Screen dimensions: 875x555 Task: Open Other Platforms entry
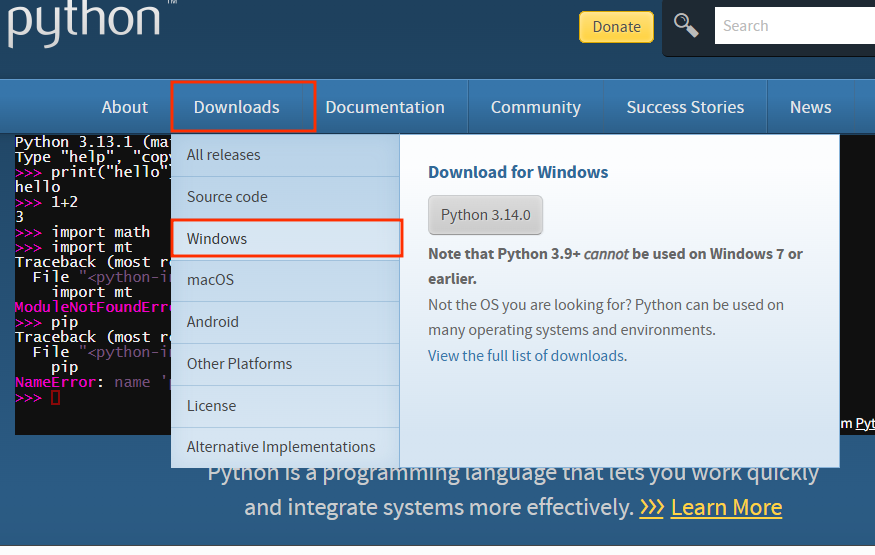click(240, 364)
